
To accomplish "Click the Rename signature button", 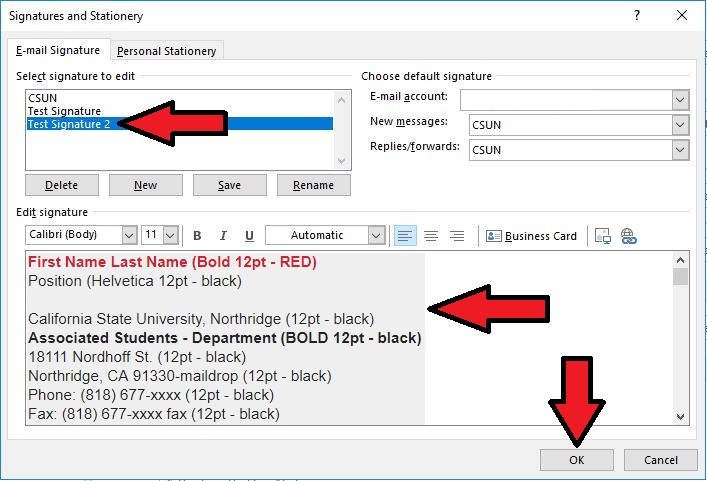I will pos(313,185).
